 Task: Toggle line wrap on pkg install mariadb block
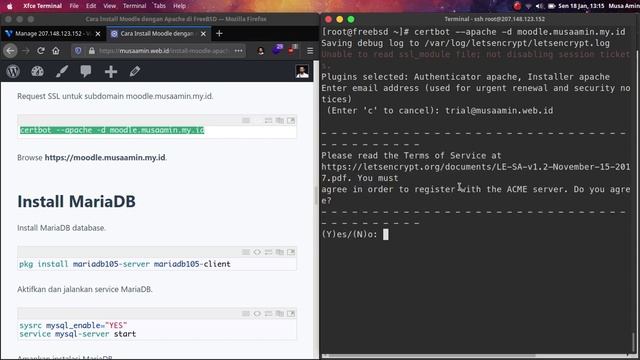pyautogui.click(x=268, y=252)
